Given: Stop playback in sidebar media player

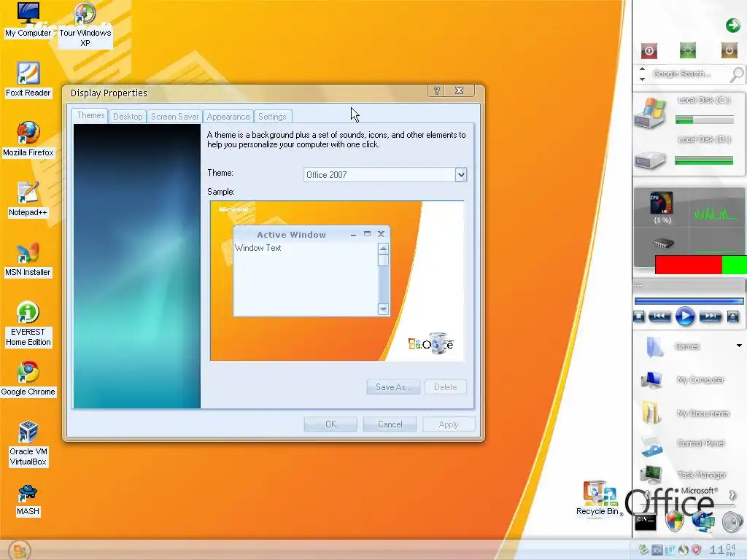Looking at the screenshot, I should click(639, 316).
